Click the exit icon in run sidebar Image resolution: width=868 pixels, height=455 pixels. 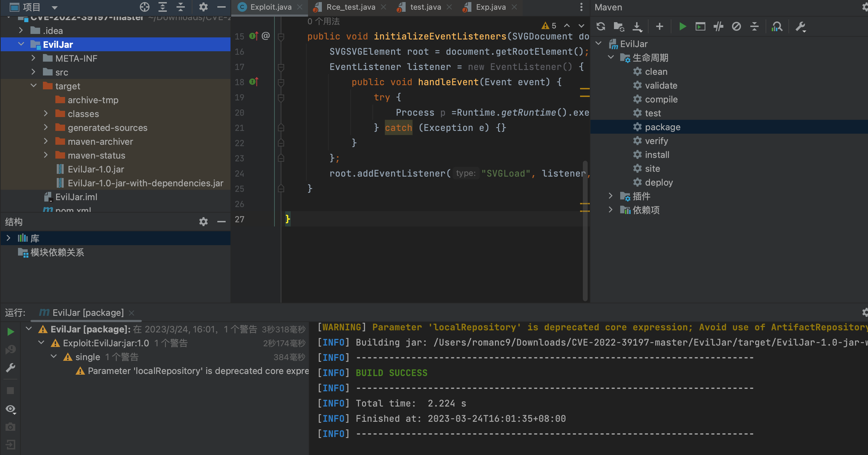(x=10, y=445)
